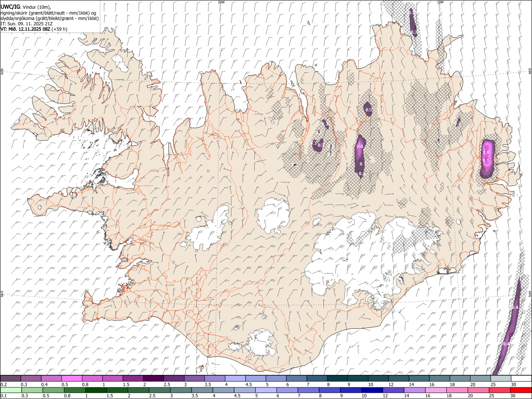This screenshot has width=532, height=399.
Task: Pick the white 30 swatch on purple scale
Action: (521, 379)
